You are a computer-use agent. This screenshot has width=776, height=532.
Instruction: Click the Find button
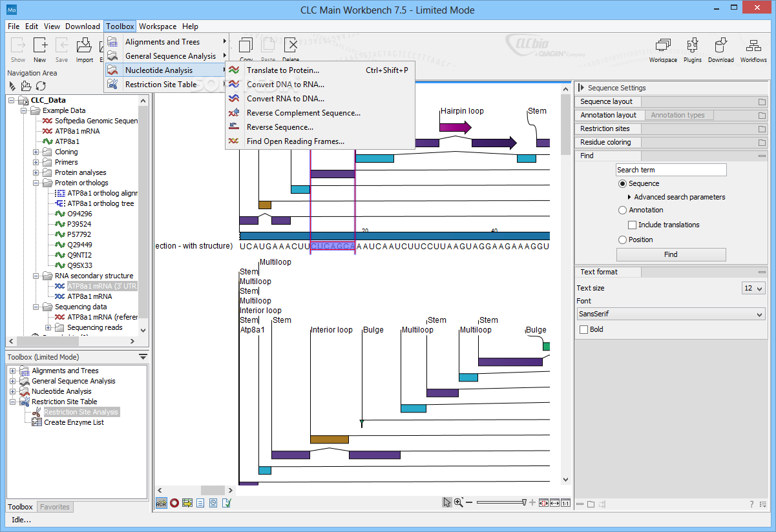point(671,254)
